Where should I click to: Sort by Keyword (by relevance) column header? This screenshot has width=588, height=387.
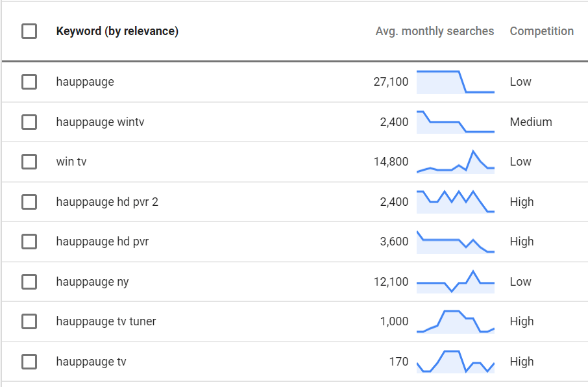[117, 31]
